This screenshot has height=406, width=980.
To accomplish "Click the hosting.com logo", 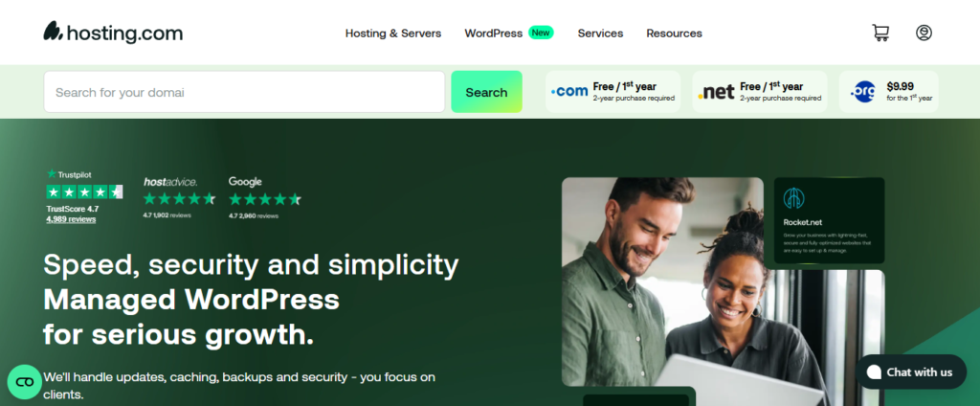I will pyautogui.click(x=113, y=33).
